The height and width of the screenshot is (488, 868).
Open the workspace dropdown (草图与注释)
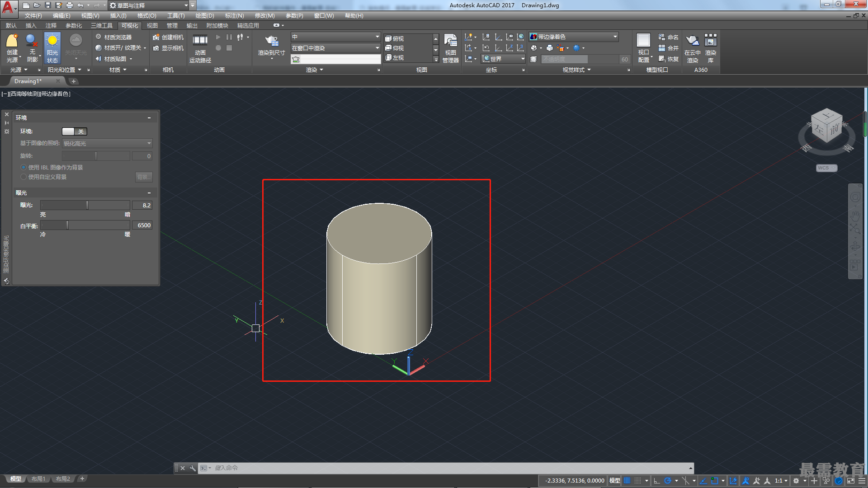(148, 5)
